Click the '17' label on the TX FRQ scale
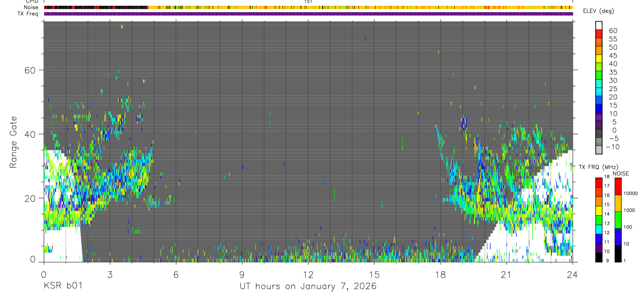This screenshot has height=297, width=644. tap(607, 186)
